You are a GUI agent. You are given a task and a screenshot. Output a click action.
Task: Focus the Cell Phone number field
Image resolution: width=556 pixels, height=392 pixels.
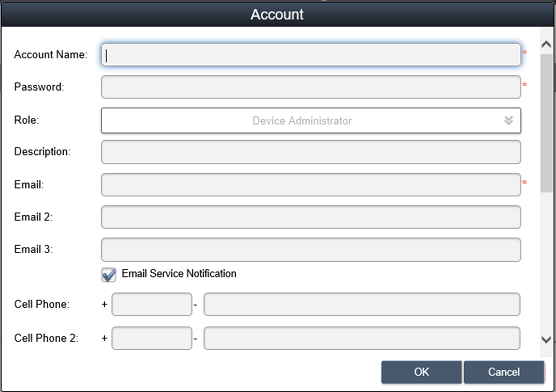pyautogui.click(x=362, y=304)
